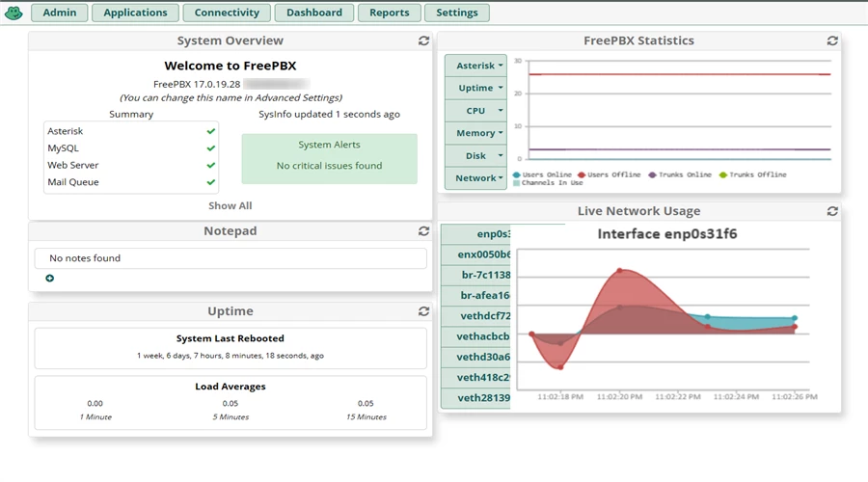Refresh the Notepad panel
Viewport: 868px width, 482px height.
point(423,230)
